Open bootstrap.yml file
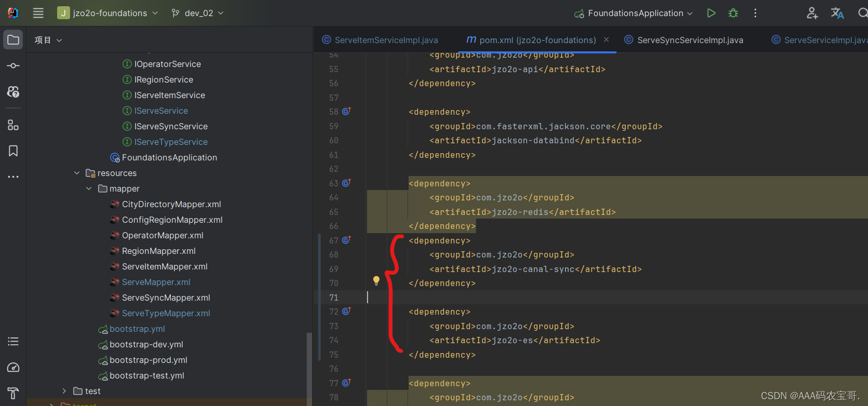 [x=137, y=329]
